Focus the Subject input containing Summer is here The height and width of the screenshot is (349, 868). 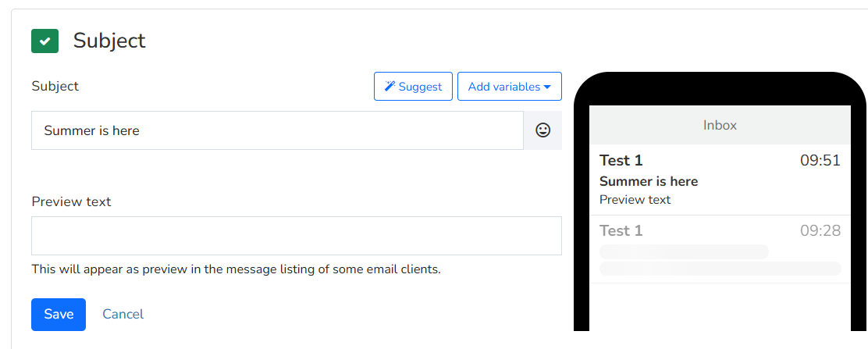pyautogui.click(x=277, y=130)
